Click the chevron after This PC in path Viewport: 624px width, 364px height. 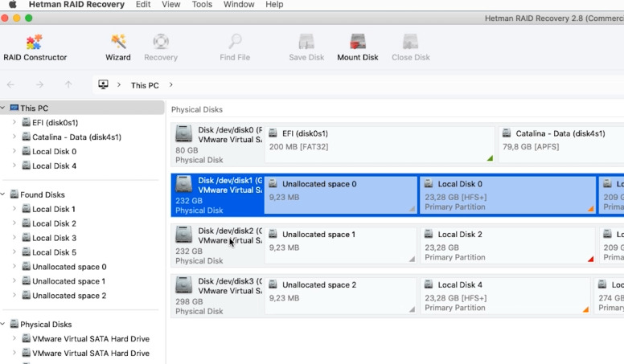pos(170,84)
